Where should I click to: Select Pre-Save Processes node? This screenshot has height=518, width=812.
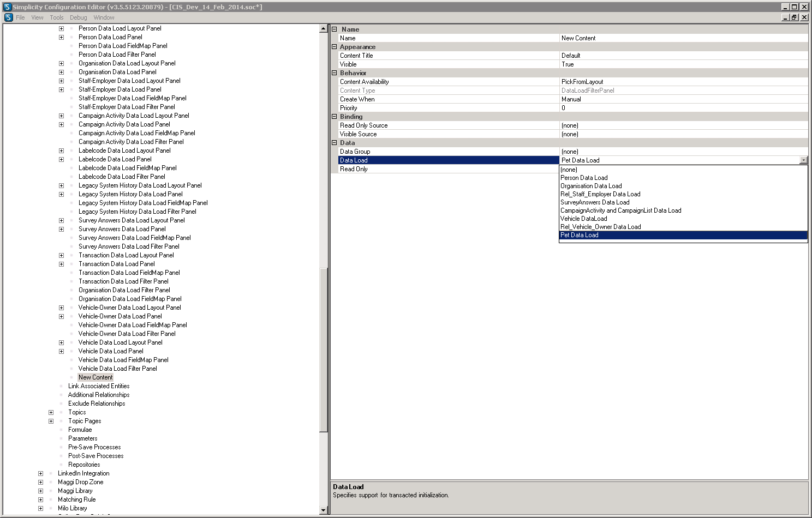pyautogui.click(x=94, y=447)
